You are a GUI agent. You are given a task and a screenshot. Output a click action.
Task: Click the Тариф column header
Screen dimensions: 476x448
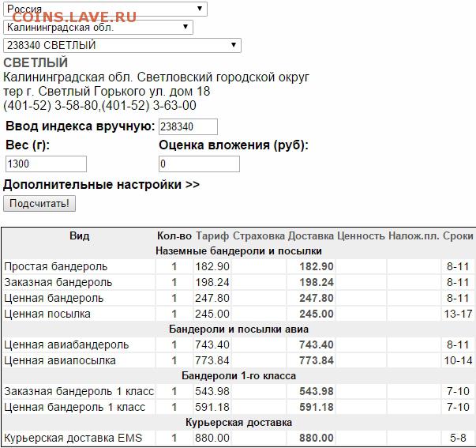pos(212,235)
